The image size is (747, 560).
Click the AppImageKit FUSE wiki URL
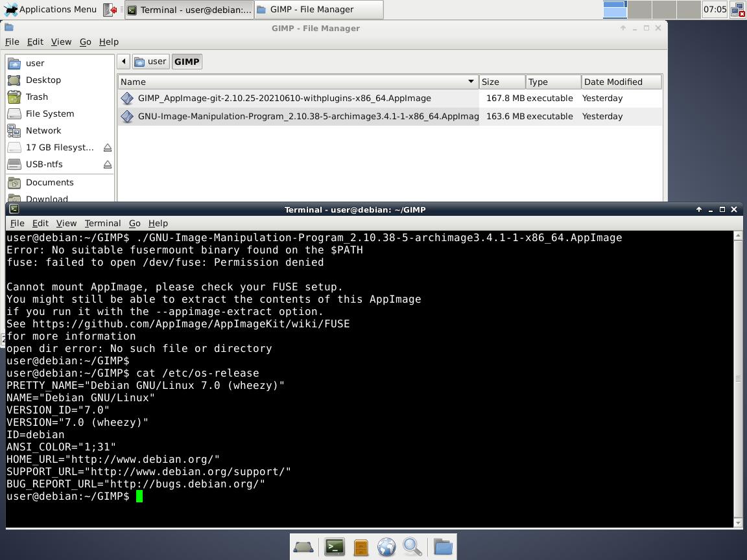coord(191,324)
